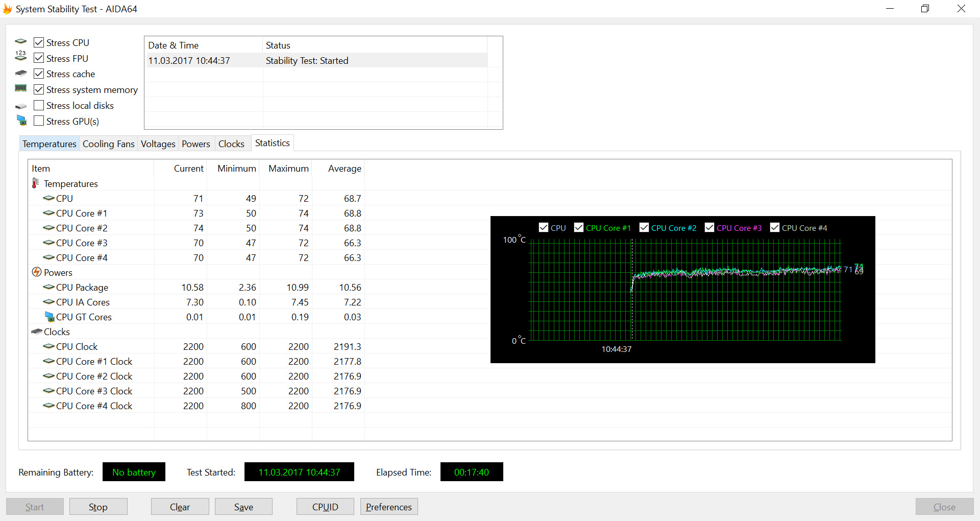This screenshot has width=980, height=521.
Task: Click the system memory RAM icon
Action: [x=21, y=88]
